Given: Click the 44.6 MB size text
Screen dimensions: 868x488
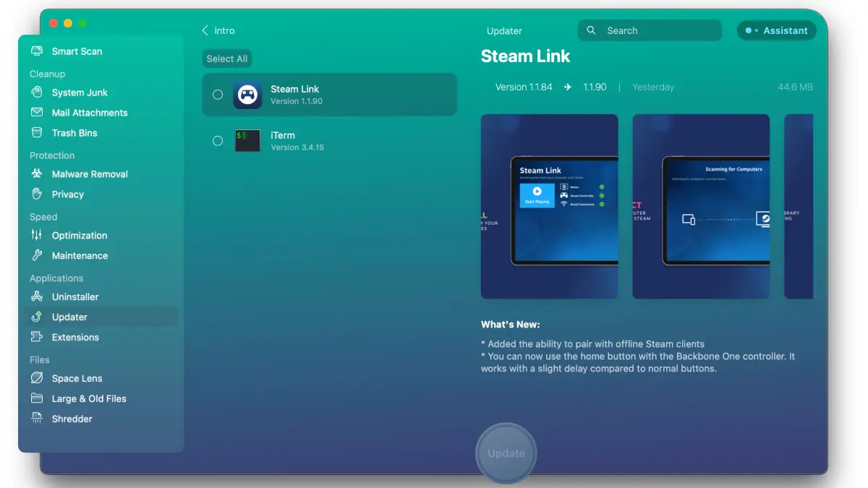Looking at the screenshot, I should click(x=795, y=87).
